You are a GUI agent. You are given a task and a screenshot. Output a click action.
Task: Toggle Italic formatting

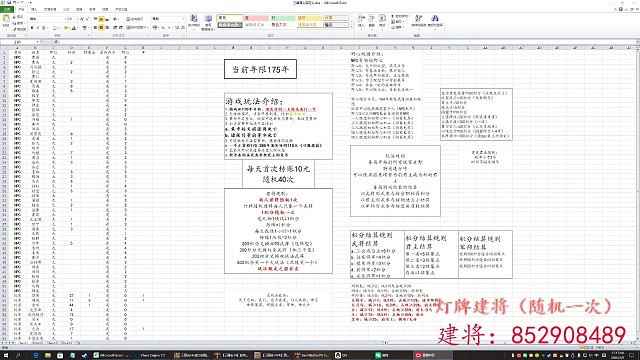pyautogui.click(x=38, y=28)
